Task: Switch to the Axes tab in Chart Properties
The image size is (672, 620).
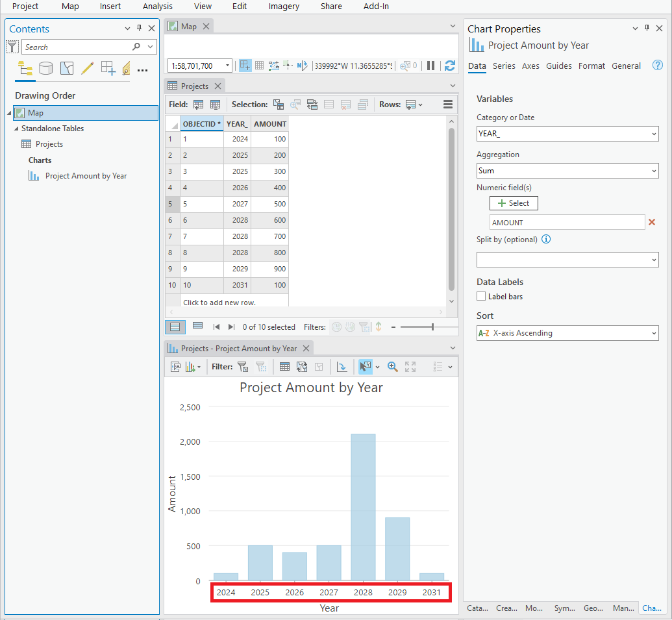Action: pos(530,66)
